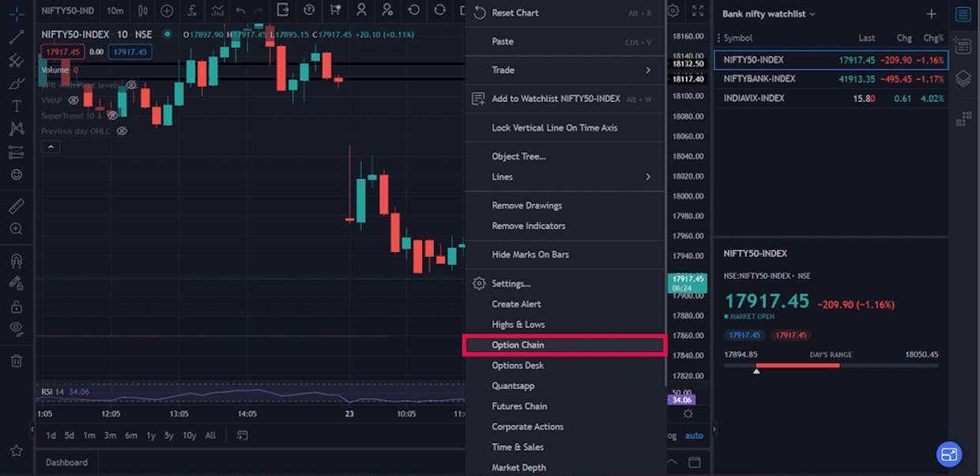
Task: Toggle SuperTrend indicator visibility
Action: click(113, 115)
